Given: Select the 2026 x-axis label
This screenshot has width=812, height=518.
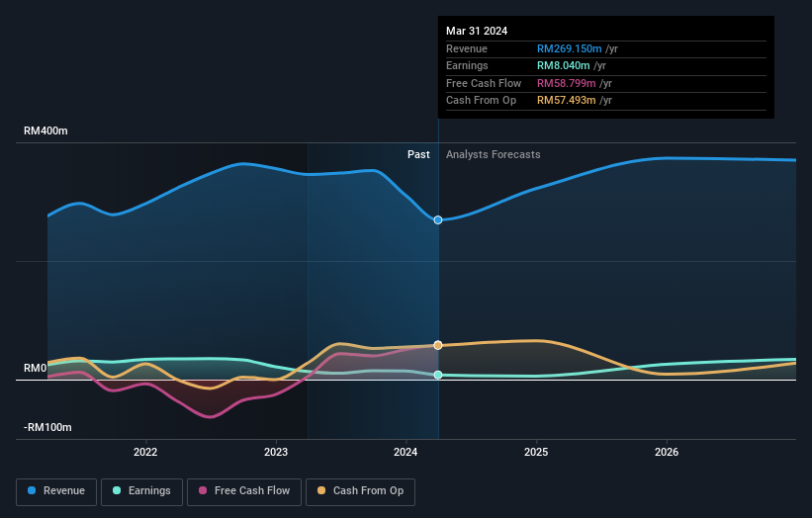Looking at the screenshot, I should point(667,452).
